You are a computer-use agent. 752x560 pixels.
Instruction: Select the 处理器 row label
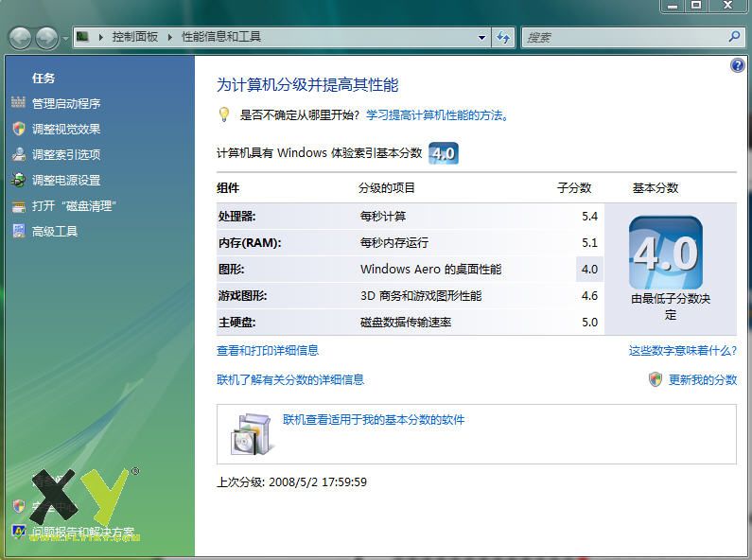pos(236,217)
